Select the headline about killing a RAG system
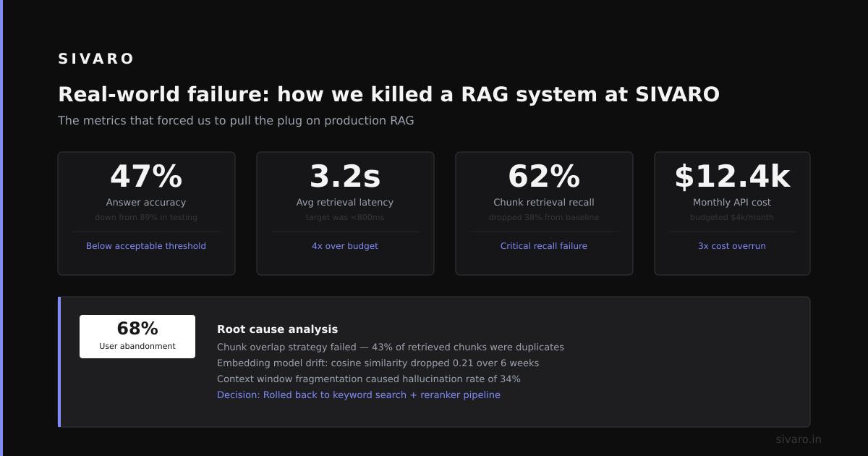The width and height of the screenshot is (868, 456). (x=388, y=94)
